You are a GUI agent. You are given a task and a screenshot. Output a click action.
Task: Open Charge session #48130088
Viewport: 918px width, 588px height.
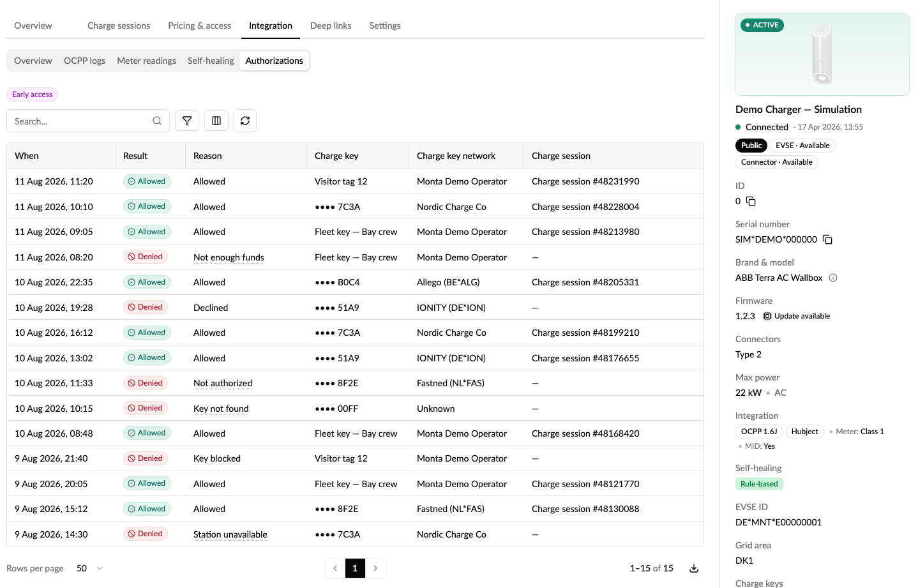(x=585, y=509)
